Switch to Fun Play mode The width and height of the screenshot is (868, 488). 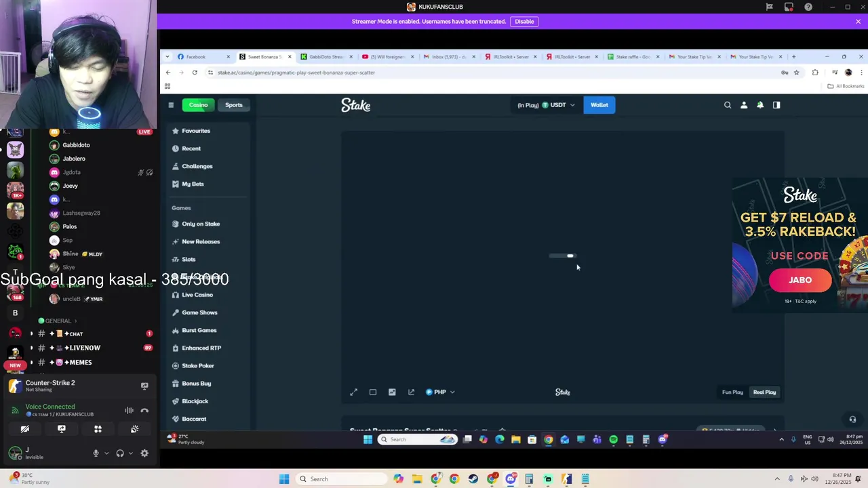point(732,392)
